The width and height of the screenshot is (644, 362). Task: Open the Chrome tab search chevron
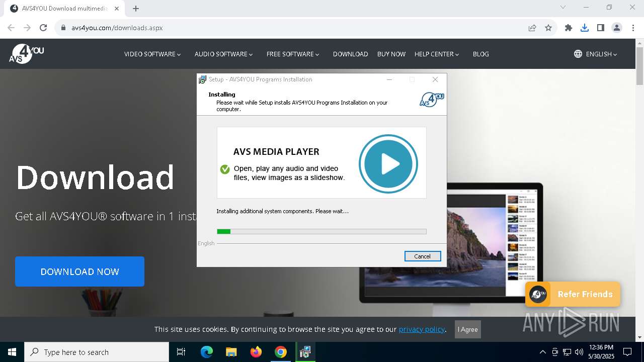[563, 7]
